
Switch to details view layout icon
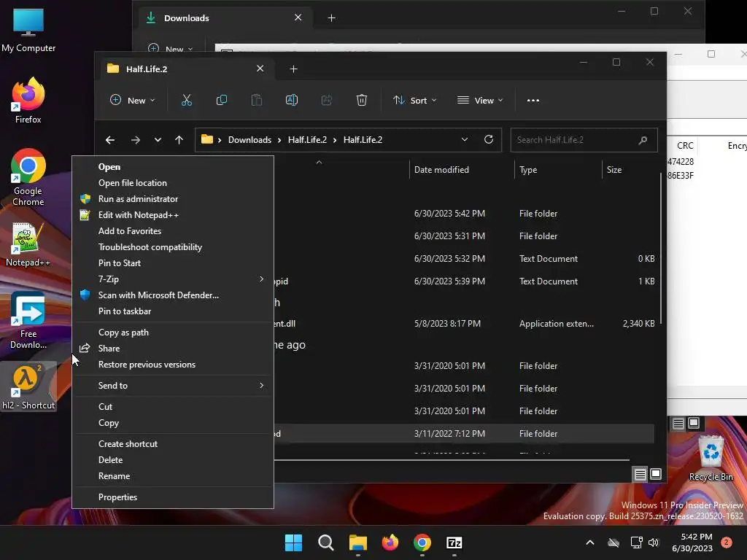640,474
